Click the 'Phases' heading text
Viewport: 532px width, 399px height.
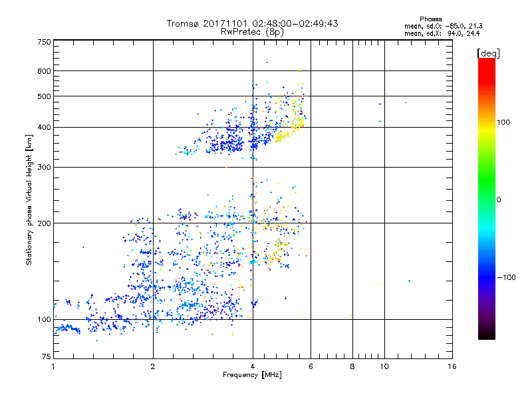tap(430, 19)
